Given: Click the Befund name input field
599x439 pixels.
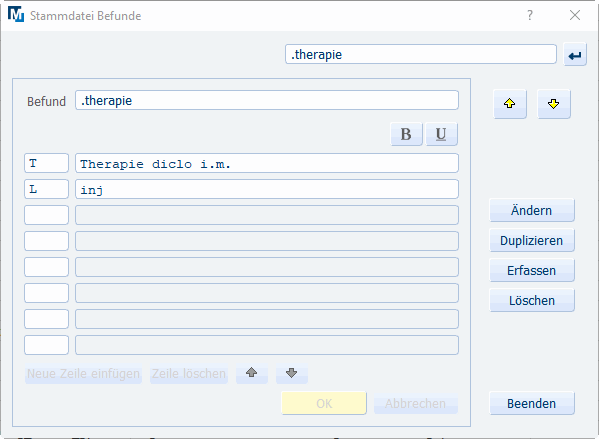Looking at the screenshot, I should click(267, 100).
